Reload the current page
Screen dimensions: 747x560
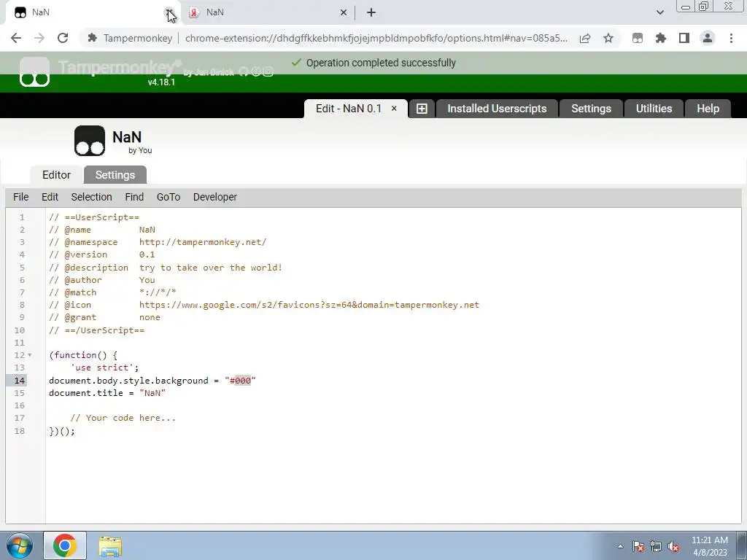click(x=63, y=38)
